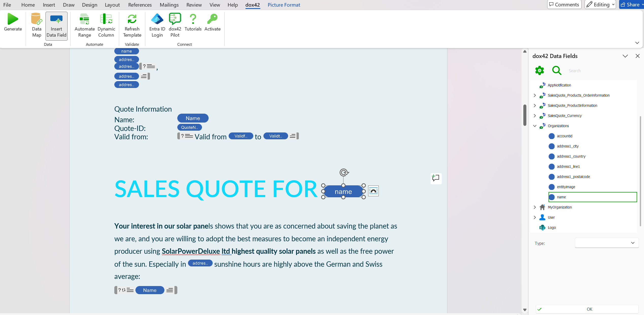Click the Share button
The width and height of the screenshot is (644, 315).
[x=632, y=5]
